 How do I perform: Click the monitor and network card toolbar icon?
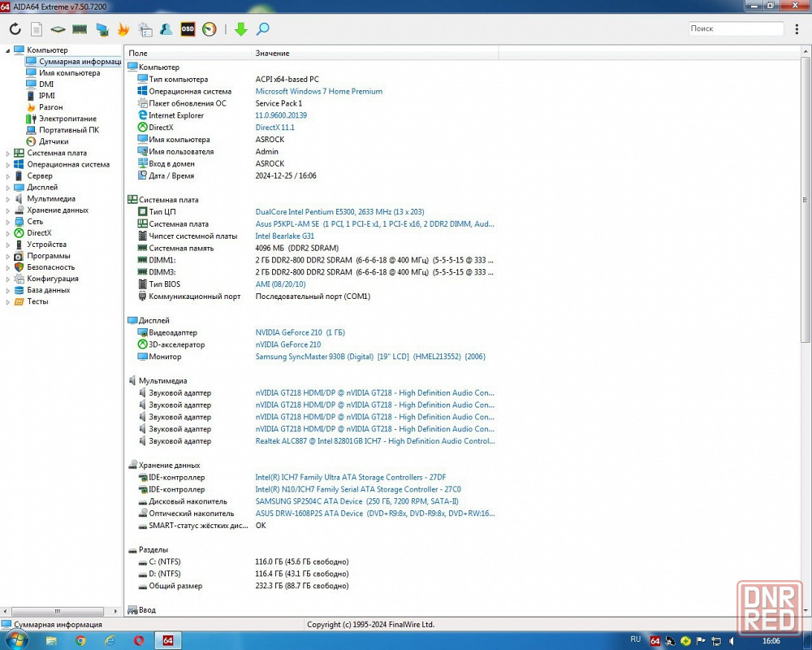(x=102, y=29)
